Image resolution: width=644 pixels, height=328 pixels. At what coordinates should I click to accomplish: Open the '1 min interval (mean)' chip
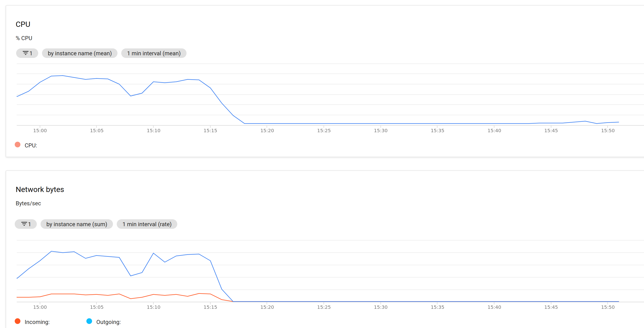(154, 53)
